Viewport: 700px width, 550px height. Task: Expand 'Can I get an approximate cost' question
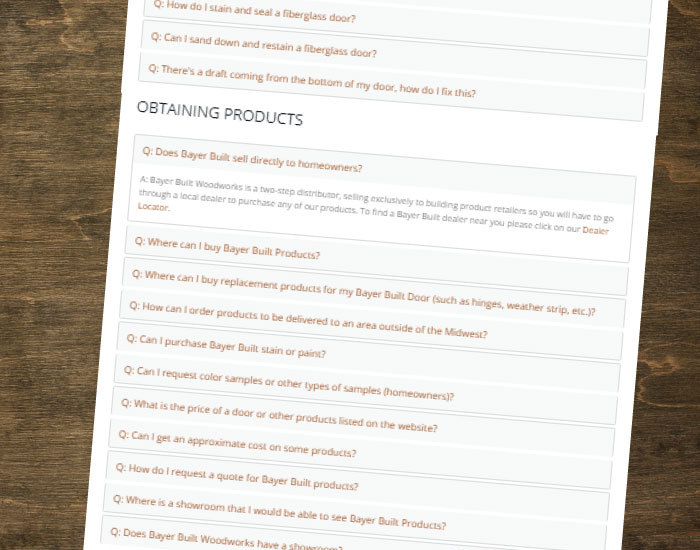pos(237,443)
